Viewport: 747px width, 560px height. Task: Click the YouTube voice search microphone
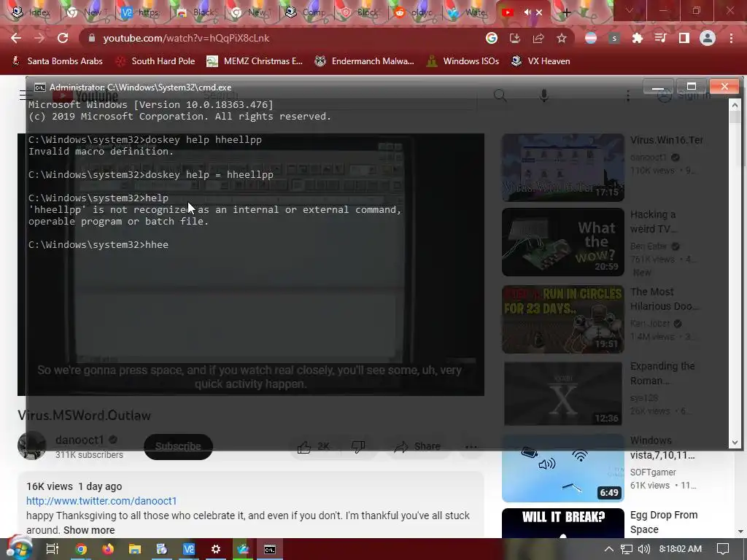543,96
